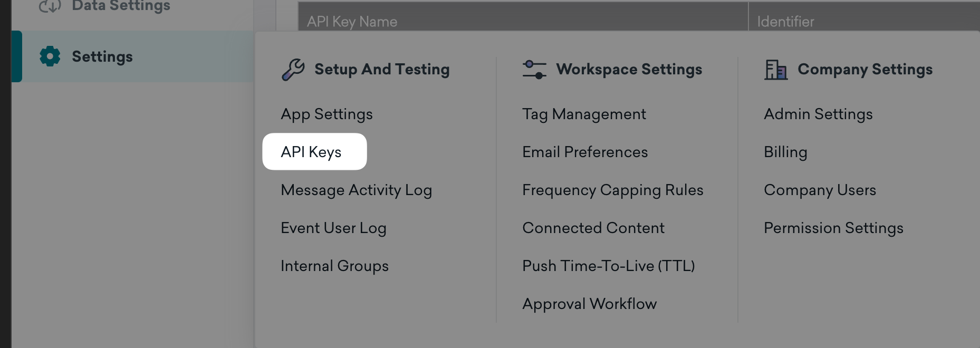Go to Approval Workflow
980x348 pixels.
coord(589,304)
